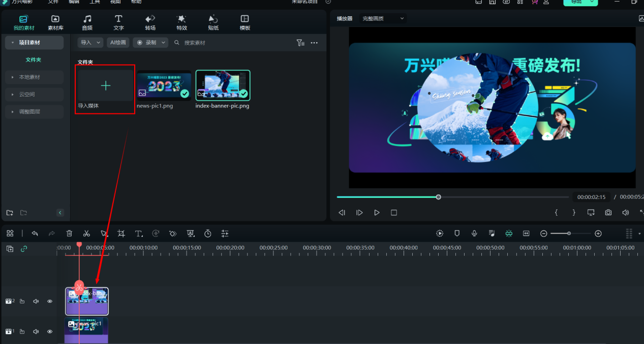Open the 特效 effects tab
Viewport: 644px width, 344px height.
(x=181, y=22)
